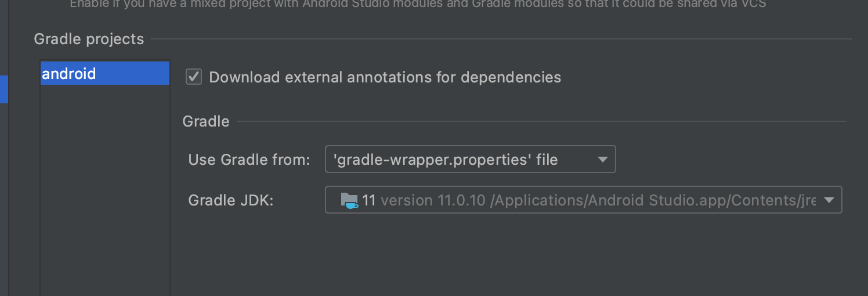Click the blue selected sidebar strip at left edge
868x296 pixels.
tap(4, 89)
